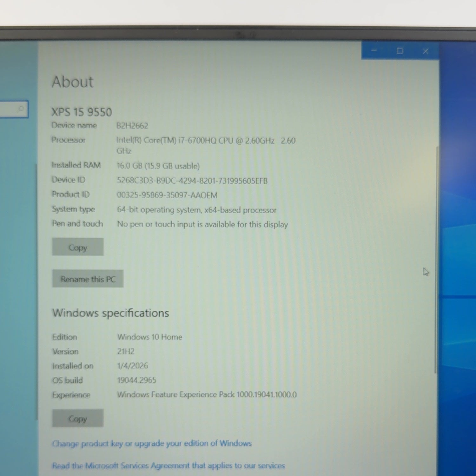
Task: Select device name value B2H2662
Action: [x=132, y=126]
